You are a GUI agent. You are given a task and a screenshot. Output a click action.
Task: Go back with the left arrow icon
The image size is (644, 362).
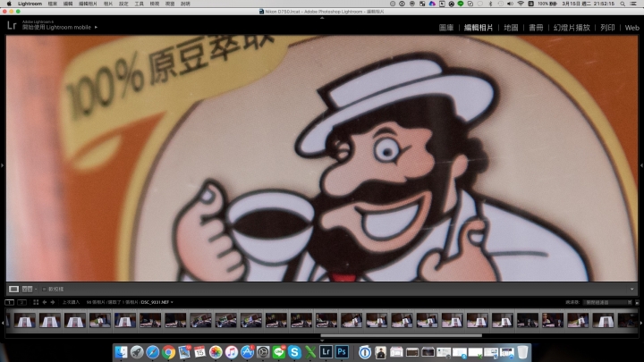click(45, 302)
